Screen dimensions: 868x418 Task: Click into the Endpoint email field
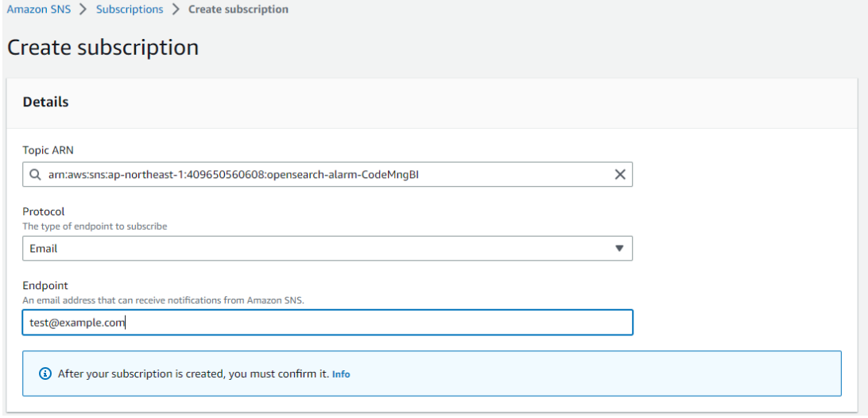[327, 322]
